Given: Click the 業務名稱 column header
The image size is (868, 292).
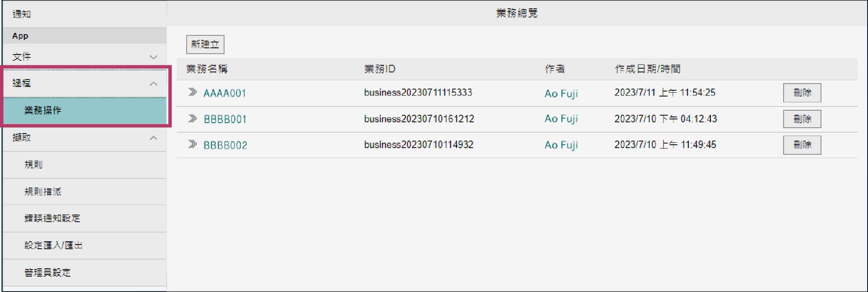Looking at the screenshot, I should coord(207,69).
